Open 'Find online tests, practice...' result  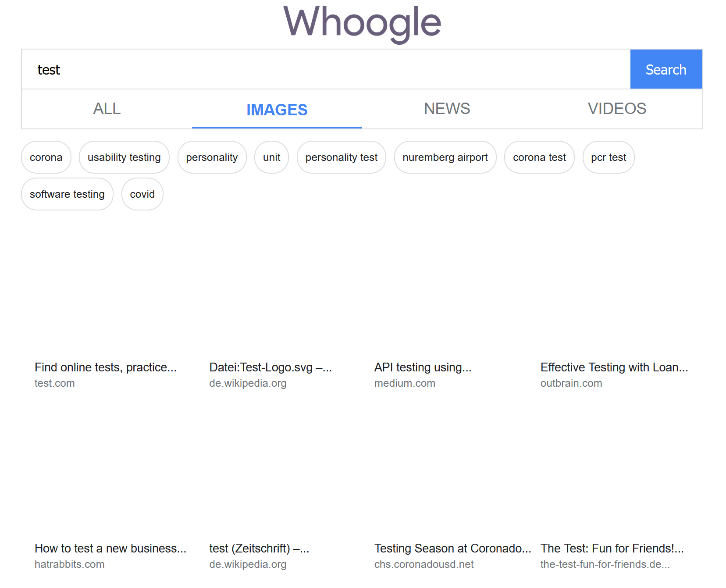click(106, 367)
